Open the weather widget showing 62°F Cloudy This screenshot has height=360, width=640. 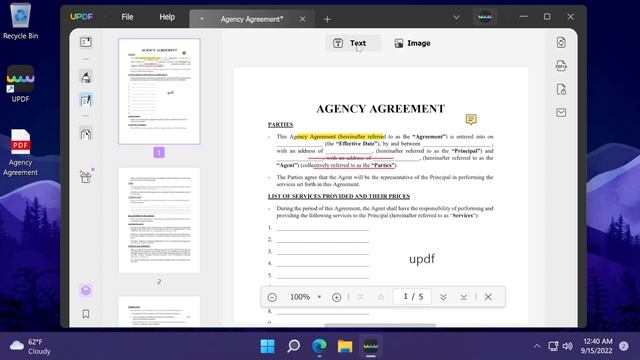[x=30, y=347]
